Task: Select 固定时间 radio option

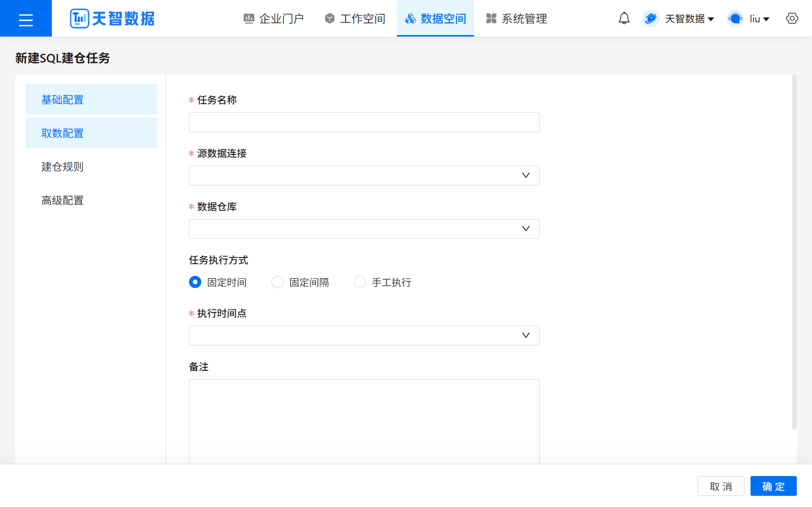Action: 195,282
